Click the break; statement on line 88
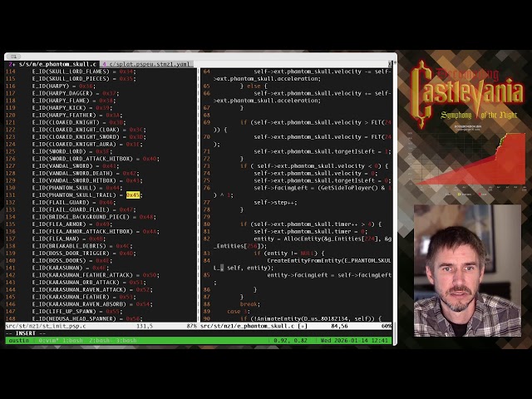 coord(250,304)
